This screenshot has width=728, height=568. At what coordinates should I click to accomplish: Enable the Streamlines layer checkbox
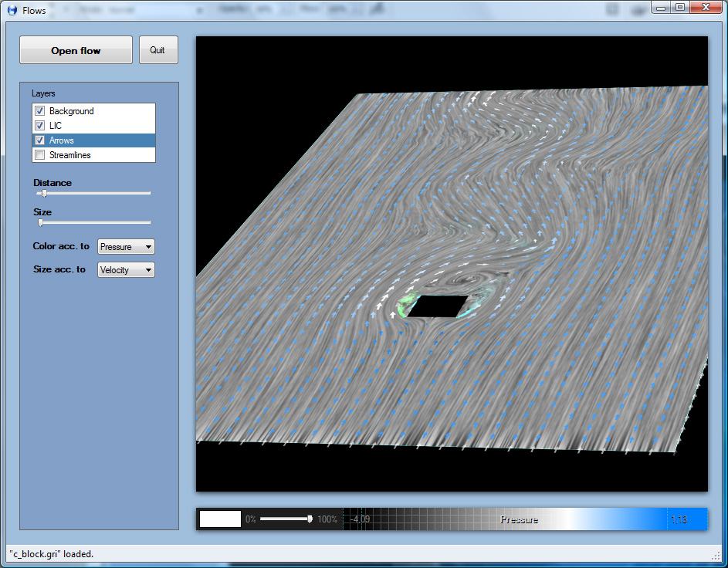40,155
